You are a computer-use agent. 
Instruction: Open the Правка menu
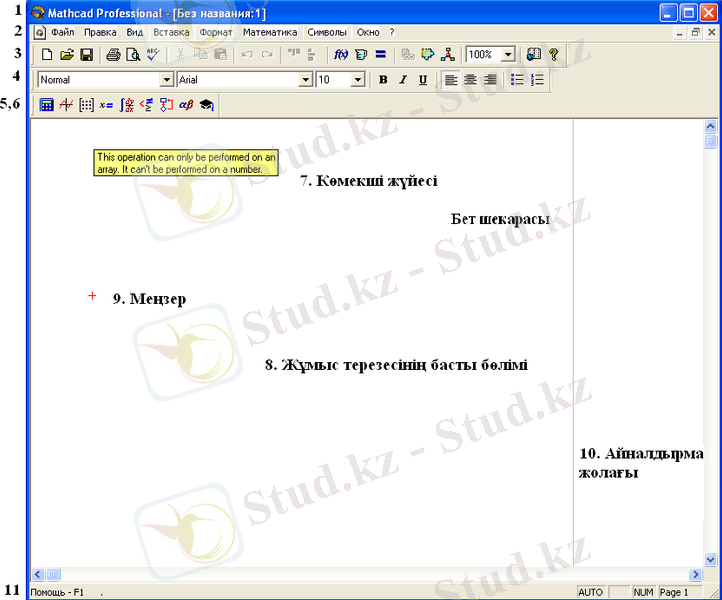(100, 32)
